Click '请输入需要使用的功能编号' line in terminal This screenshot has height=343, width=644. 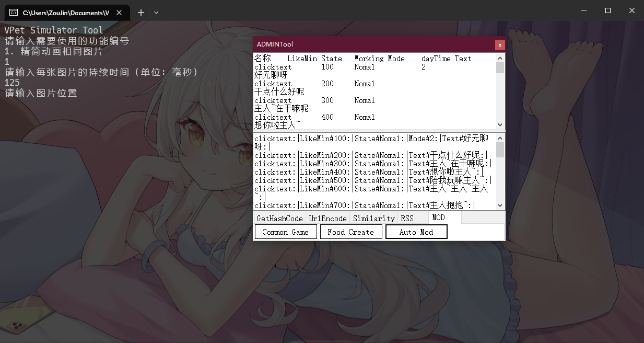[66, 41]
